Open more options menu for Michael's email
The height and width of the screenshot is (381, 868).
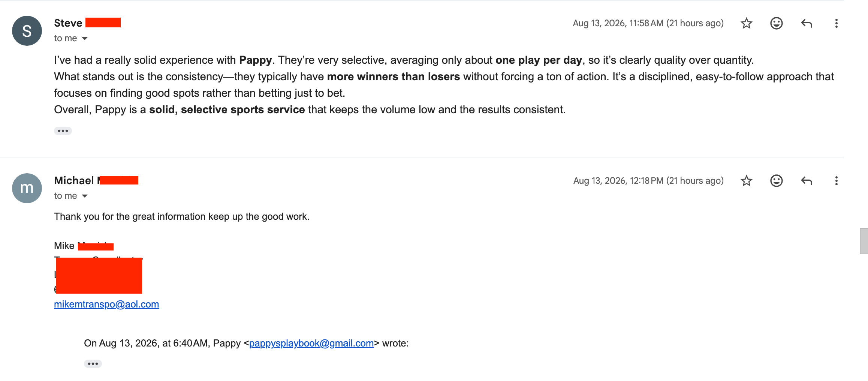coord(836,181)
